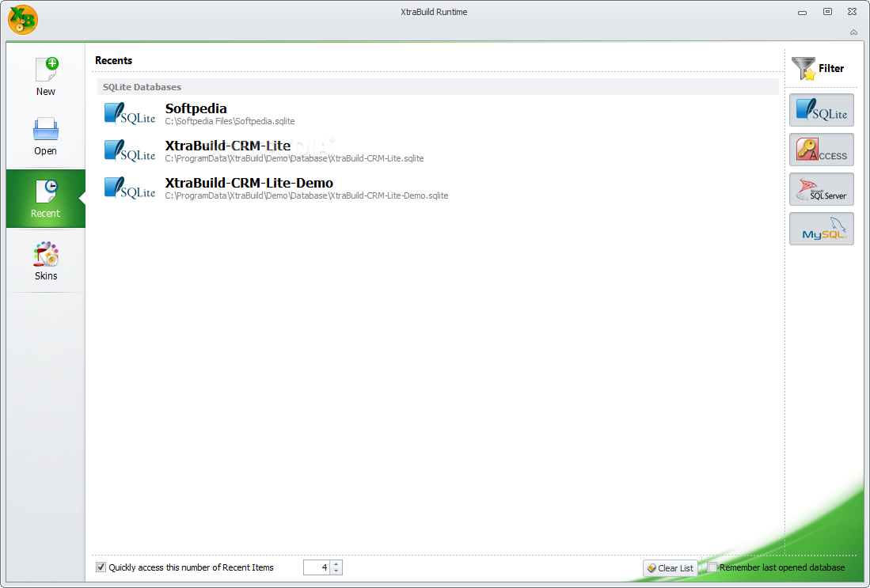Filter recents by SQLite databases
870x588 pixels.
(x=821, y=110)
